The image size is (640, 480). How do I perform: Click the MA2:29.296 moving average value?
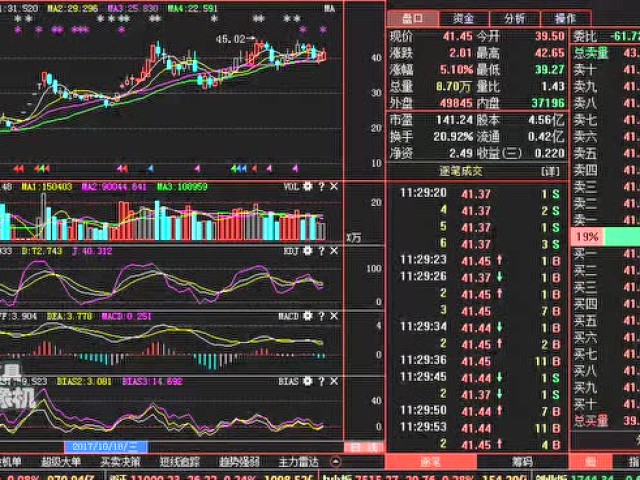coord(73,9)
